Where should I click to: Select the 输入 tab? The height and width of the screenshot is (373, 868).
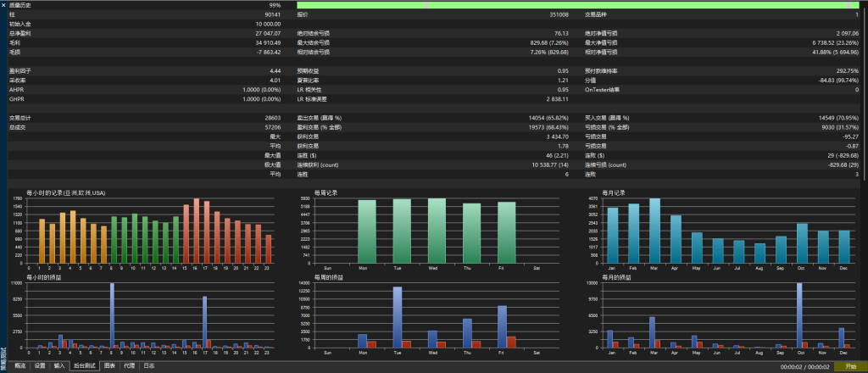tap(59, 366)
